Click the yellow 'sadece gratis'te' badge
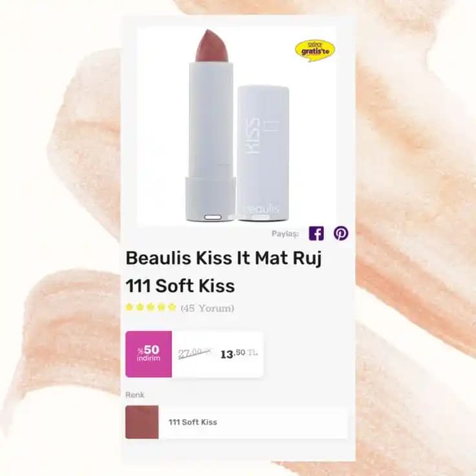The image size is (476, 476). pos(315,50)
